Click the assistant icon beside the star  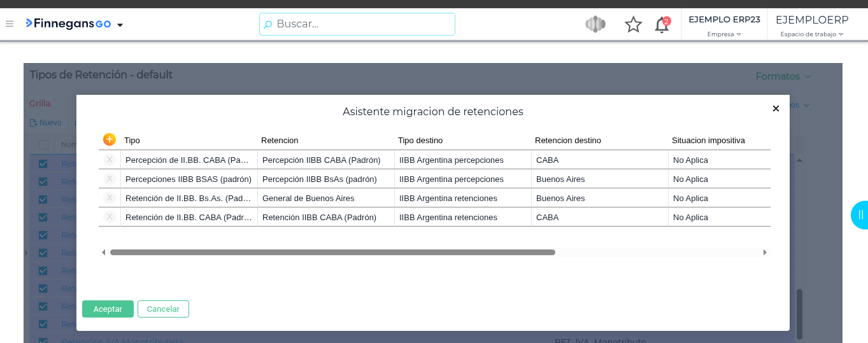pos(595,25)
